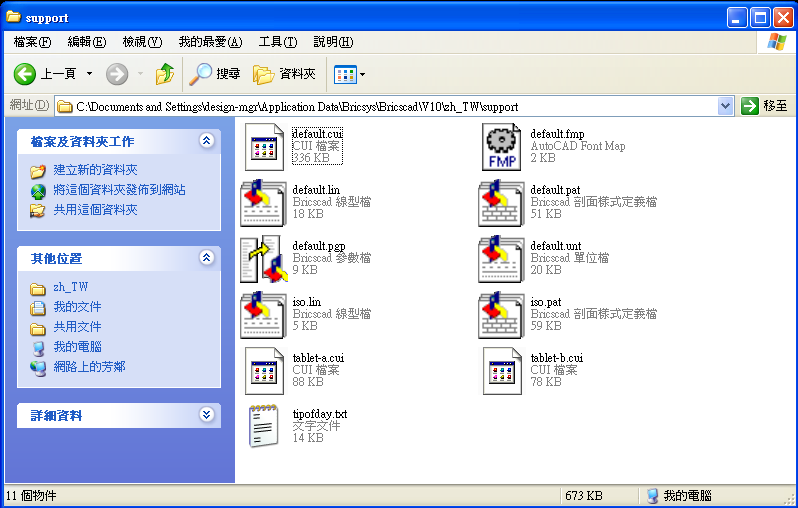The width and height of the screenshot is (798, 508).
Task: Click 建立新的資料夾 link
Action: tap(95, 170)
